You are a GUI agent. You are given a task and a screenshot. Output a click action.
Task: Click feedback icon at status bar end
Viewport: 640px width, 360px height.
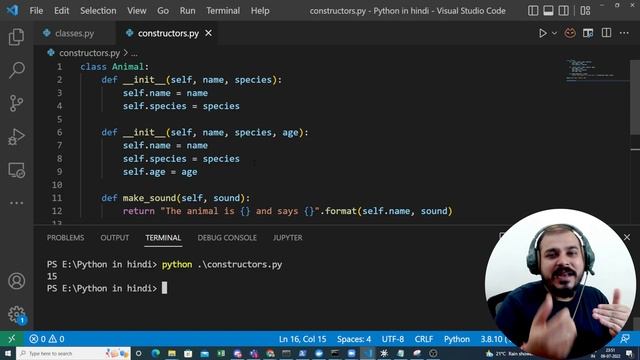click(625, 339)
